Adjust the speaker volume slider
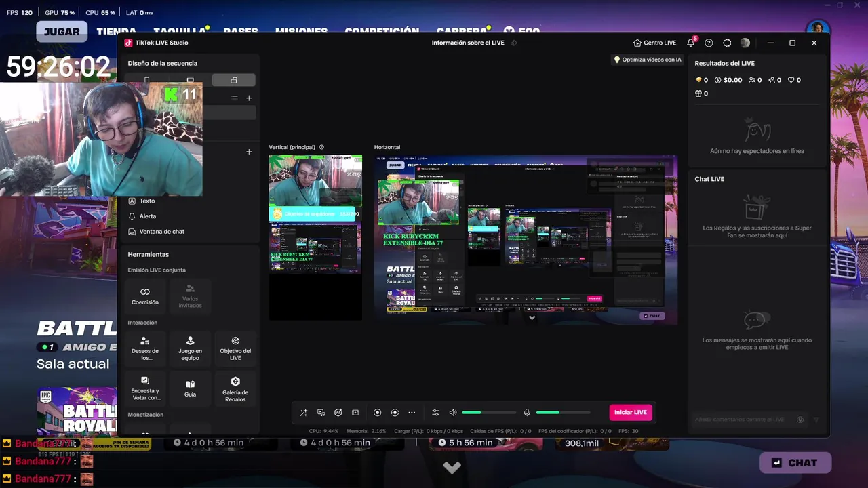The image size is (868, 488). click(x=489, y=413)
